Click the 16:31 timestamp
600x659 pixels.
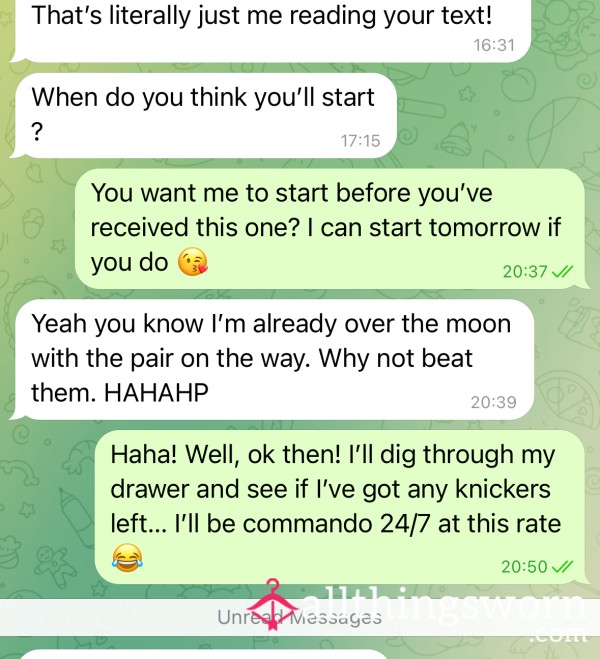pos(494,45)
